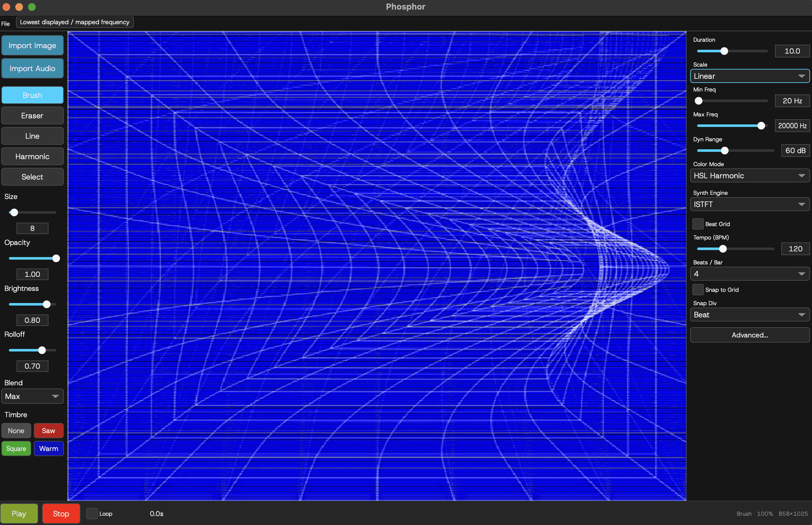This screenshot has width=812, height=525.
Task: Select the Brush tool
Action: [33, 95]
